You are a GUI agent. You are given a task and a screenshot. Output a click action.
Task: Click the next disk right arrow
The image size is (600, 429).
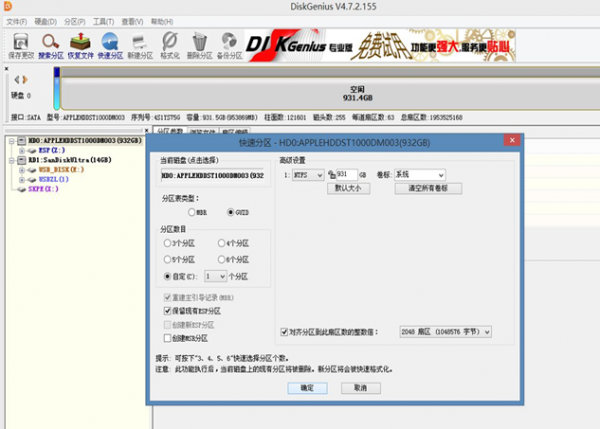click(25, 80)
